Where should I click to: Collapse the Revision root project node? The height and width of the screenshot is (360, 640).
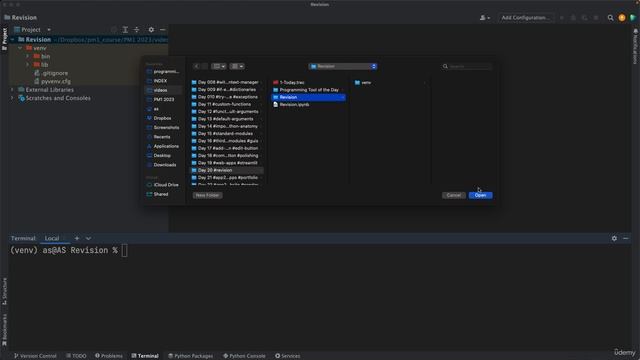click(12, 40)
